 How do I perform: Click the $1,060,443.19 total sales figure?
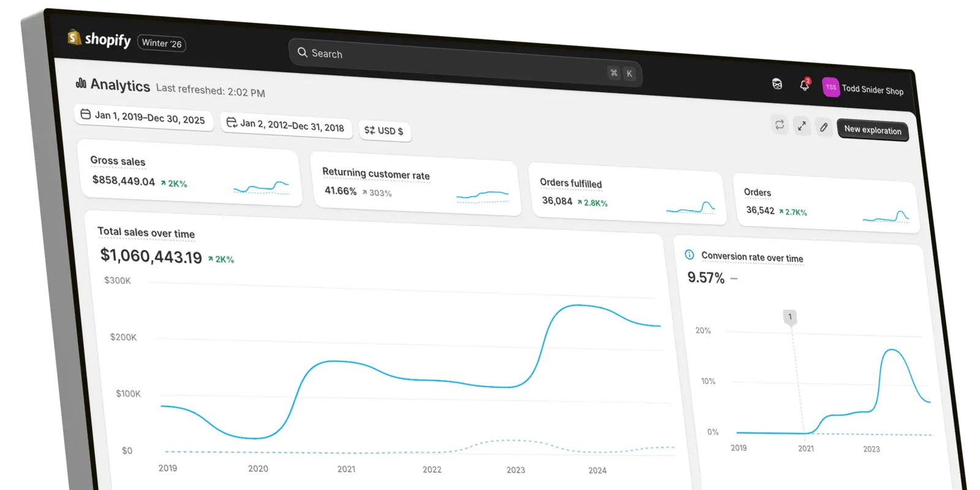151,256
